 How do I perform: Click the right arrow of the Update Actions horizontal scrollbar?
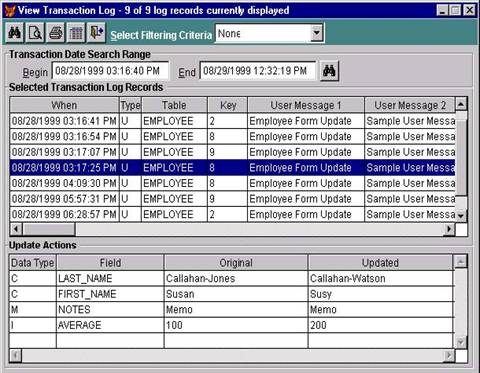pyautogui.click(x=449, y=355)
